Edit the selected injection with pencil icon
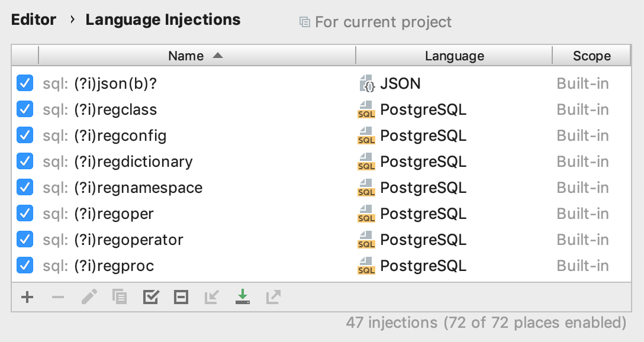 click(89, 298)
